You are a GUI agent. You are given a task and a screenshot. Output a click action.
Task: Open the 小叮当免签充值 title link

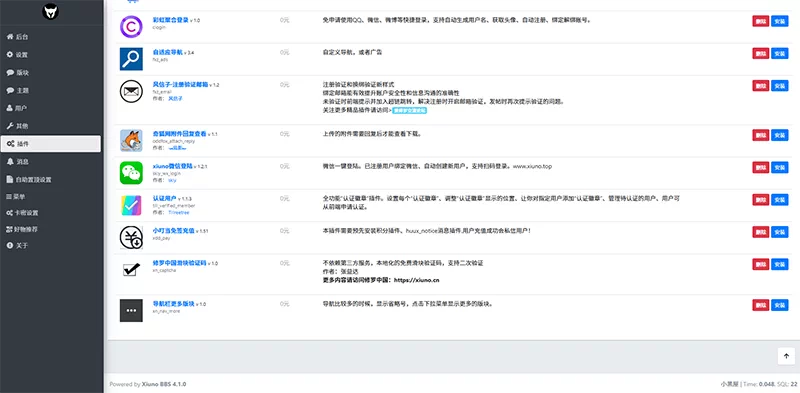tap(173, 231)
